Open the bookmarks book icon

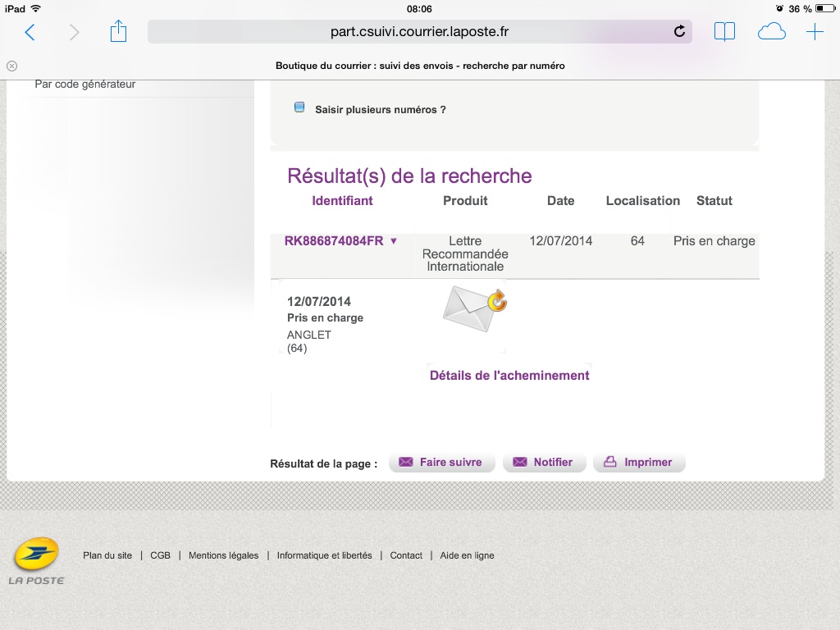coord(724,32)
